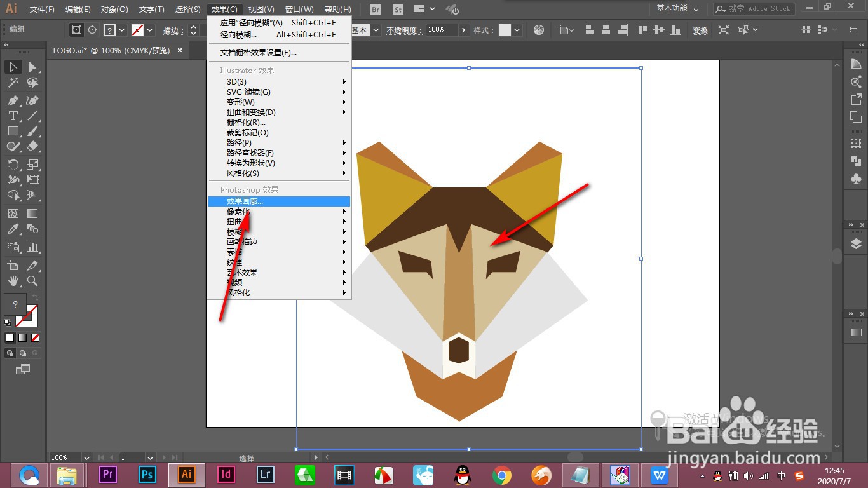This screenshot has height=488, width=868.
Task: Open the artboard number dropdown
Action: (x=151, y=457)
